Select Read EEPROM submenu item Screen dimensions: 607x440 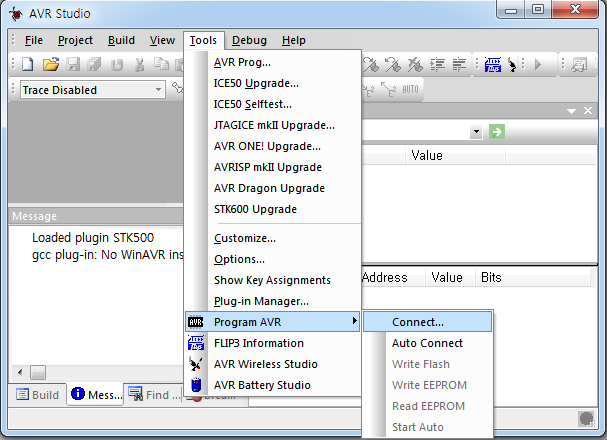coord(427,406)
